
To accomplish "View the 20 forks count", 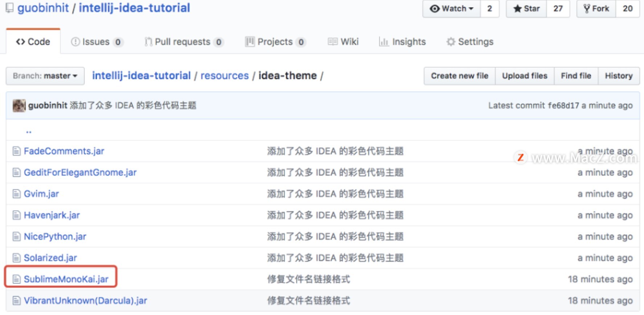I will tap(628, 9).
